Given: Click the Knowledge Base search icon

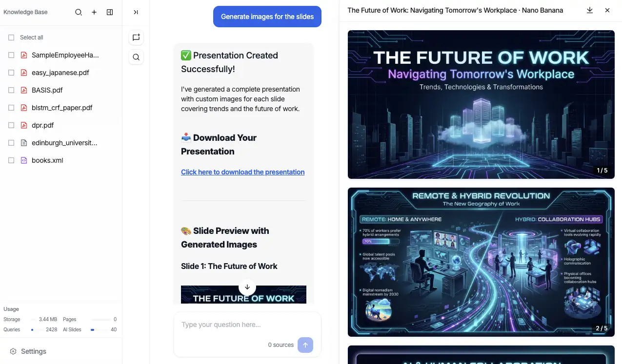Looking at the screenshot, I should coord(78,12).
